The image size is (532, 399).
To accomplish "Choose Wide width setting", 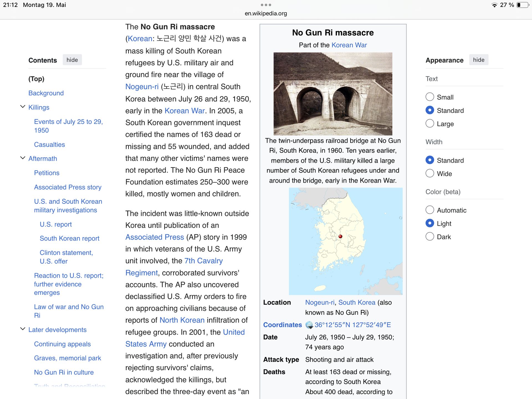I will tap(430, 173).
